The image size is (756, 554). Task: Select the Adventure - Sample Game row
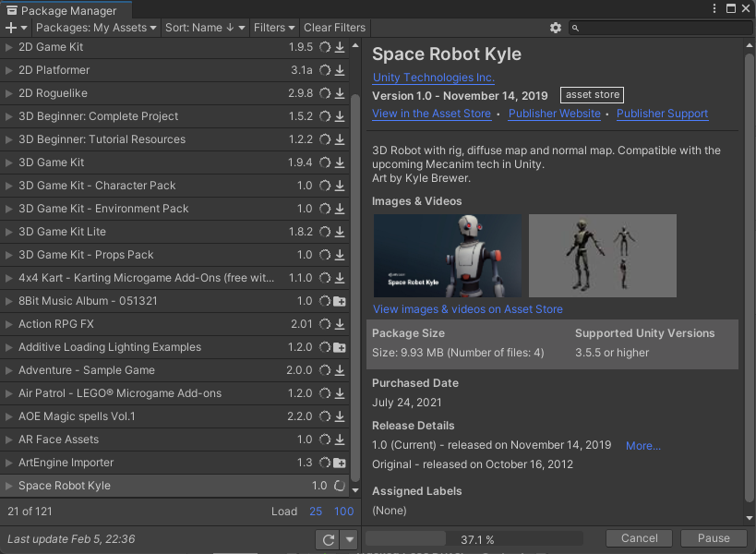click(x=174, y=371)
